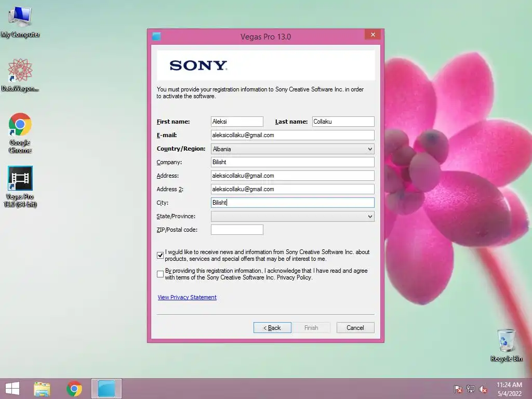
Task: Click the disabled Finish button
Action: pyautogui.click(x=311, y=328)
